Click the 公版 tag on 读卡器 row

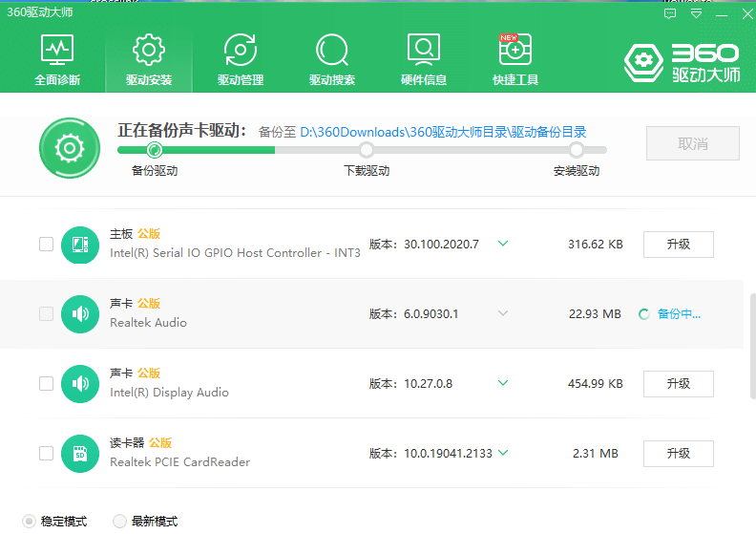160,442
